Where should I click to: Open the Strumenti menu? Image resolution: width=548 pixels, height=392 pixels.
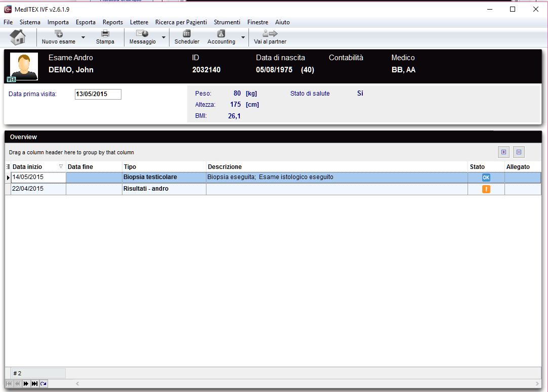227,22
